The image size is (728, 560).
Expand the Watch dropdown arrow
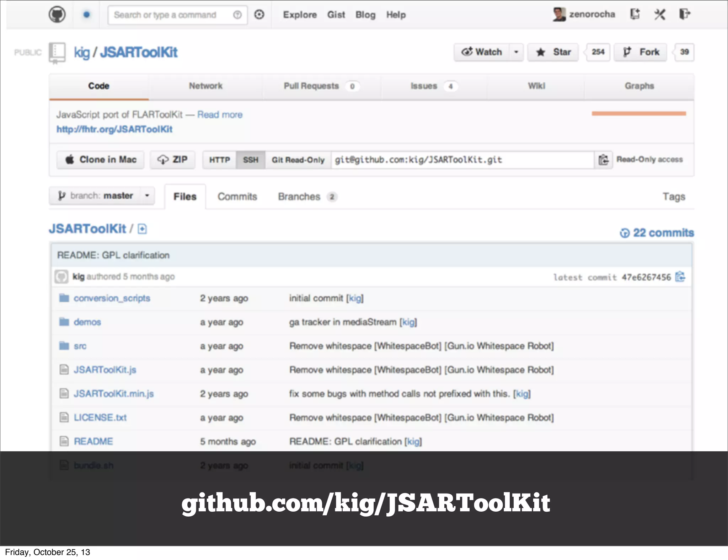pos(516,52)
